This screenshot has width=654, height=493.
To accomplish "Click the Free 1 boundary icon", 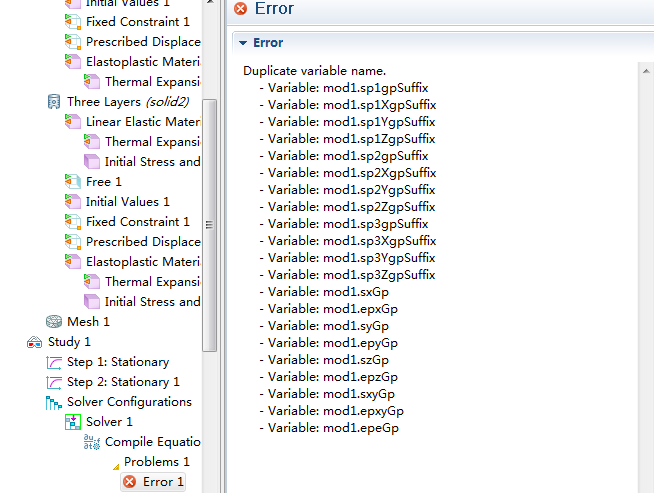I will 73,182.
